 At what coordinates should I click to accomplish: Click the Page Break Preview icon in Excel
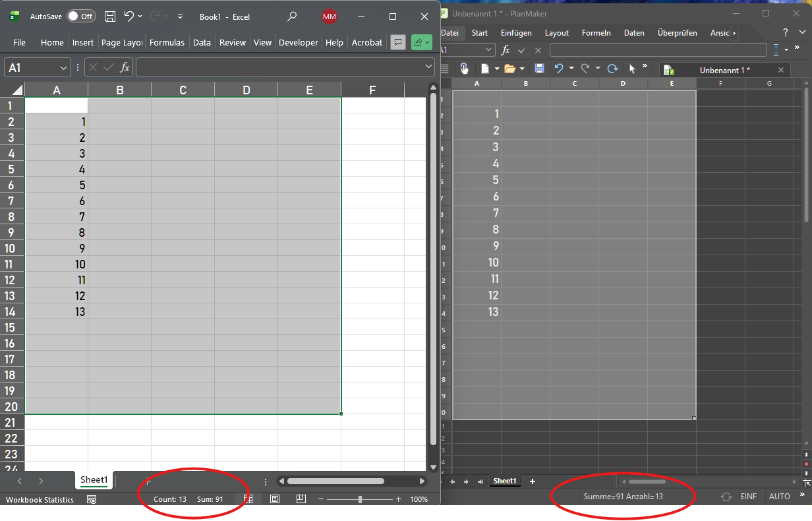click(301, 499)
